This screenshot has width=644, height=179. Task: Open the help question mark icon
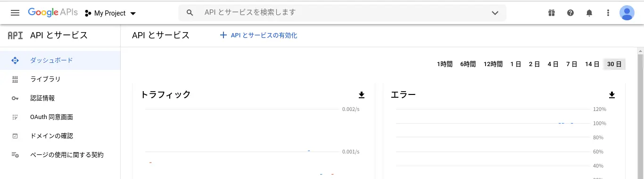click(x=570, y=13)
